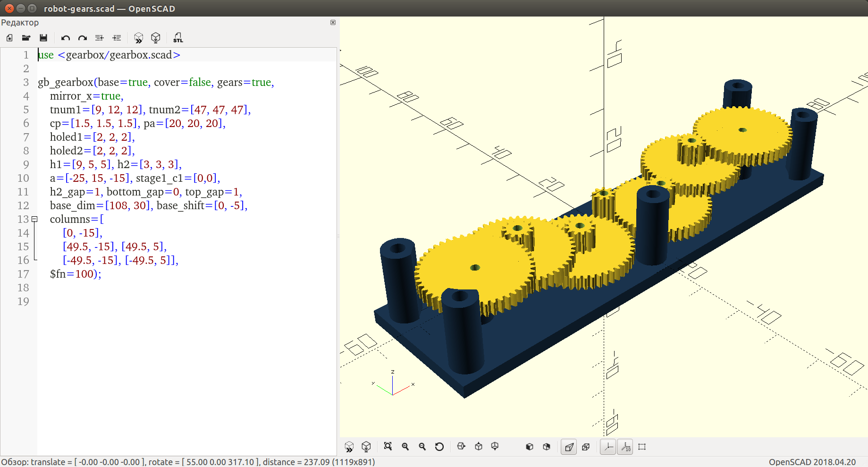Zoom in on the 3D view

[405, 447]
